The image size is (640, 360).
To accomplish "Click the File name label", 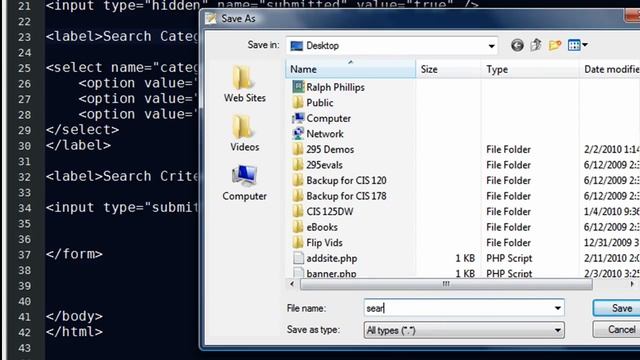I will 307,308.
